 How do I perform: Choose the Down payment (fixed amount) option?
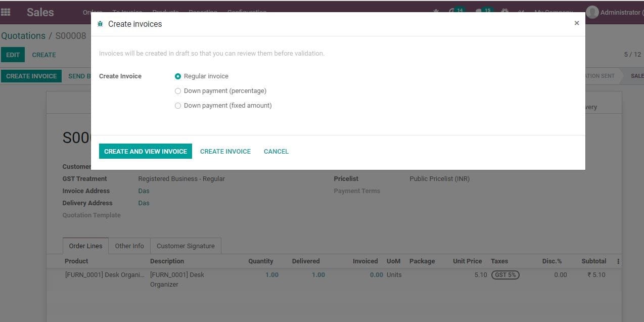(x=177, y=105)
